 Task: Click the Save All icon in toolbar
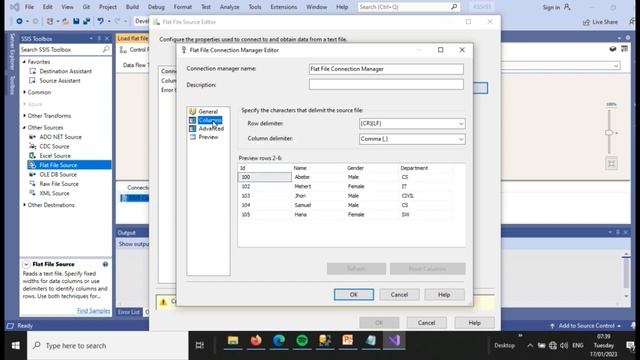coord(87,21)
